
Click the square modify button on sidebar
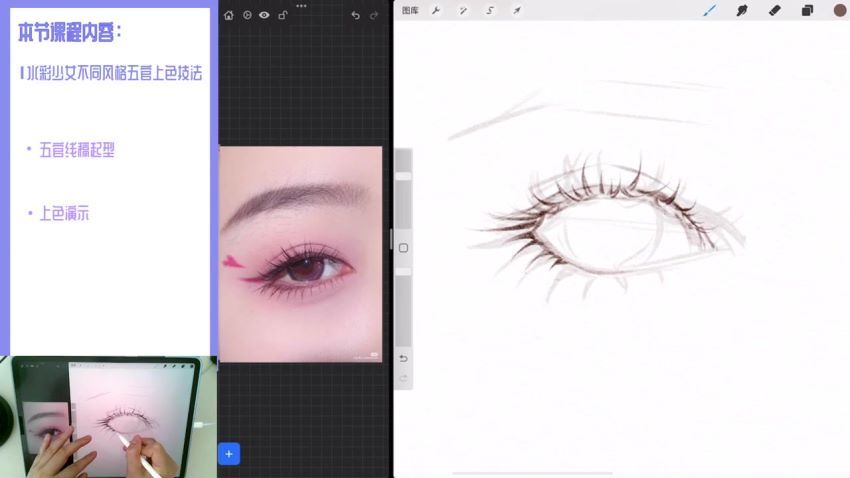403,247
